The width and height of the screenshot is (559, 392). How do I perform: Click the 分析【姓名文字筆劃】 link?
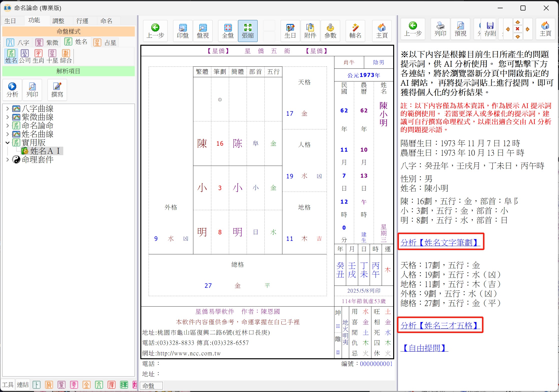(x=440, y=242)
